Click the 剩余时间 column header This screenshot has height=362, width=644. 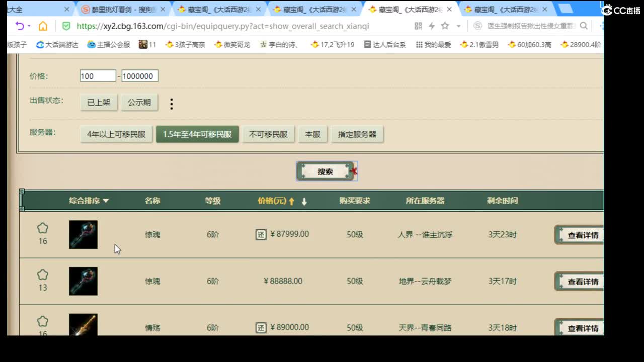pos(502,201)
